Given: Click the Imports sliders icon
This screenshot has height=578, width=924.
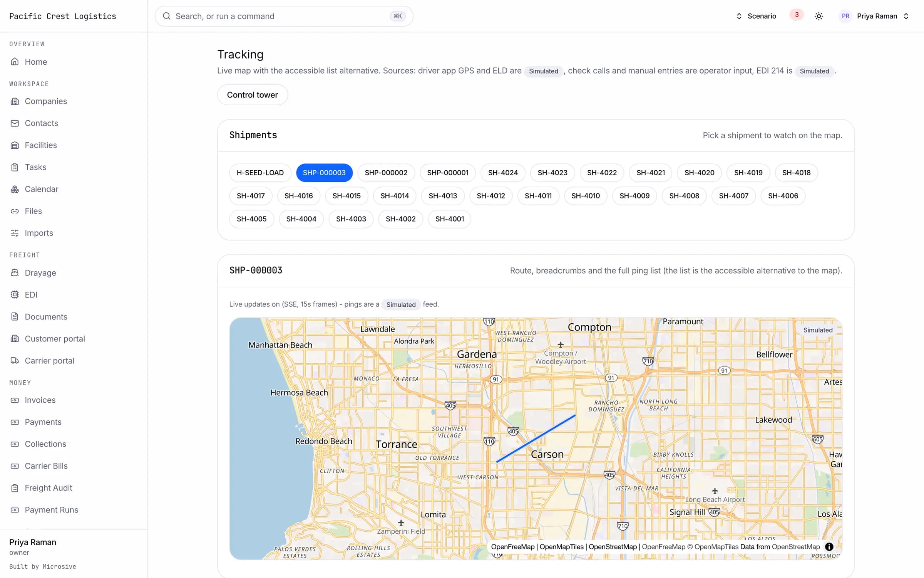Looking at the screenshot, I should pyautogui.click(x=15, y=233).
